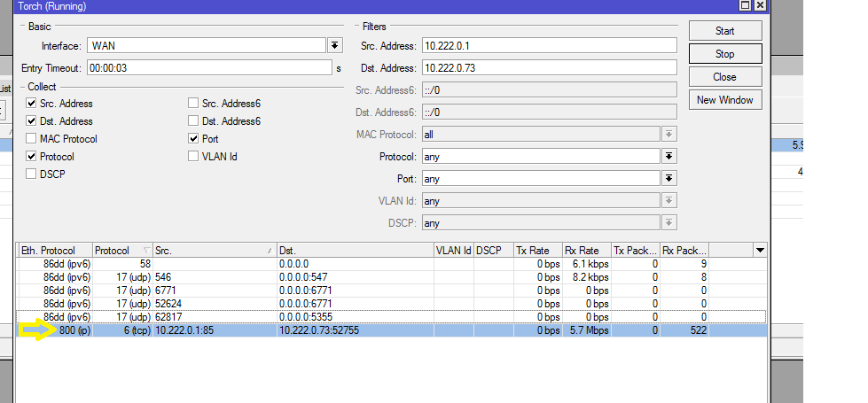868x403 pixels.
Task: Click the Src. Address filter field
Action: click(x=548, y=45)
